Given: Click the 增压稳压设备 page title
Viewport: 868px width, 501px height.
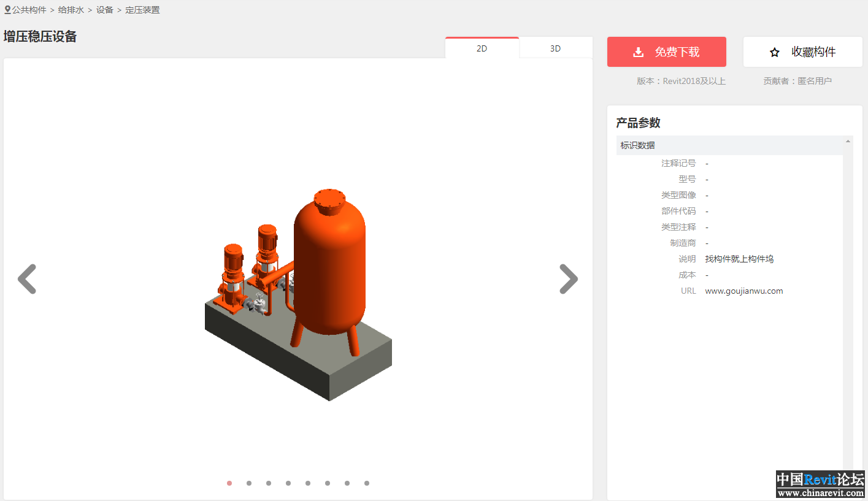Looking at the screenshot, I should 40,36.
